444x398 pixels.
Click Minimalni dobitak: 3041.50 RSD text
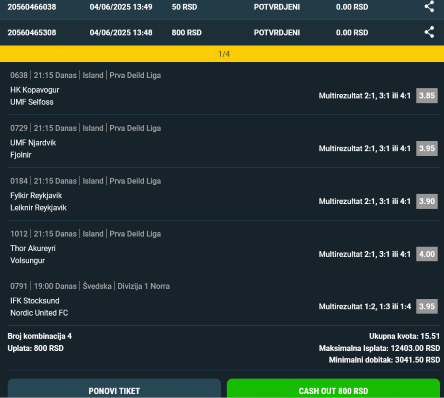point(384,360)
